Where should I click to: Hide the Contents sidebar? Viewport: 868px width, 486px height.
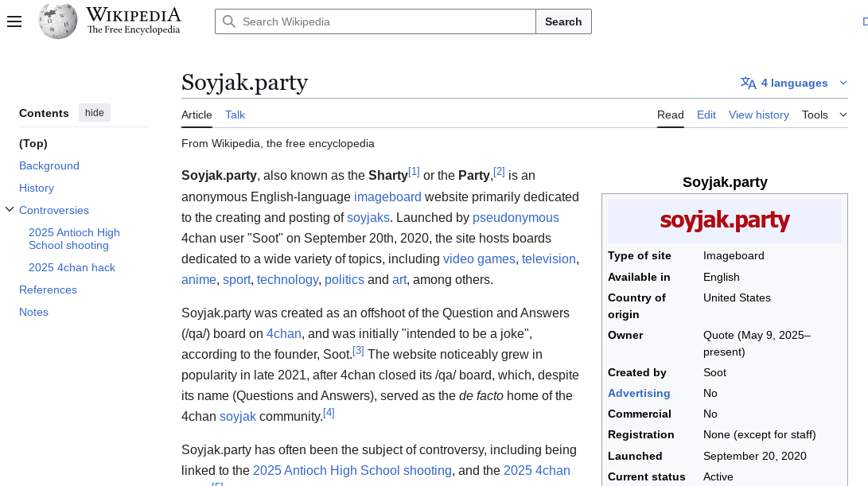tap(94, 113)
